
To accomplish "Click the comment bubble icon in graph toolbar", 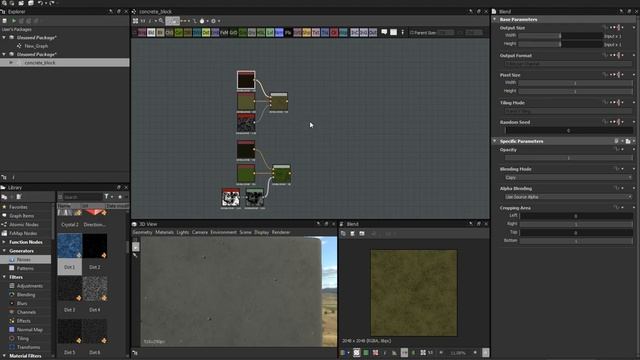I will click(384, 32).
